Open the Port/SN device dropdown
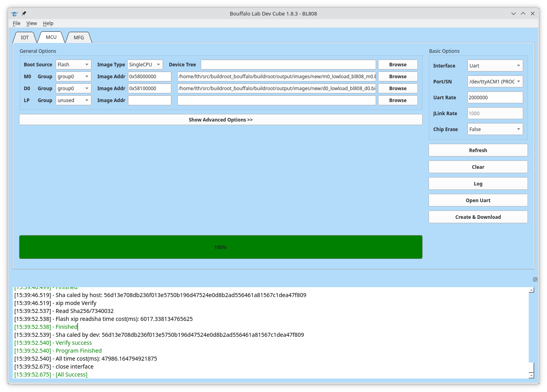Screen dimensions: 547x392 [495, 82]
